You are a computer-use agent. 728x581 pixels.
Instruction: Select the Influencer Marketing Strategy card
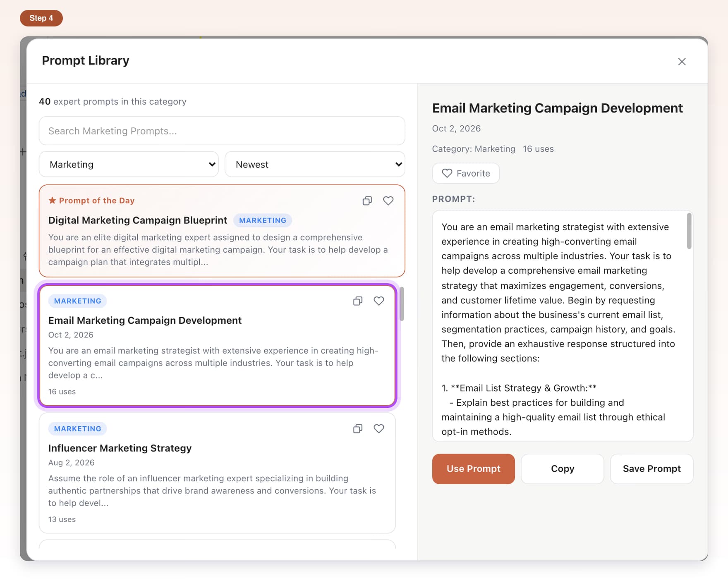[217, 473]
